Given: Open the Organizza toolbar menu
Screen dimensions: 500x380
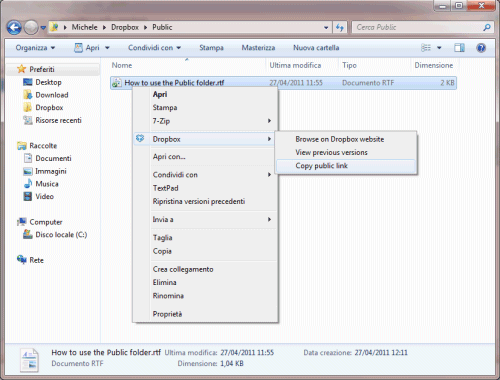Looking at the screenshot, I should [35, 48].
